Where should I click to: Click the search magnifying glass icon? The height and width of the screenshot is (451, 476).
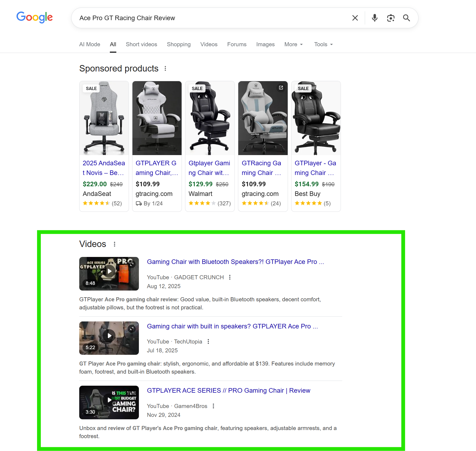click(x=406, y=18)
